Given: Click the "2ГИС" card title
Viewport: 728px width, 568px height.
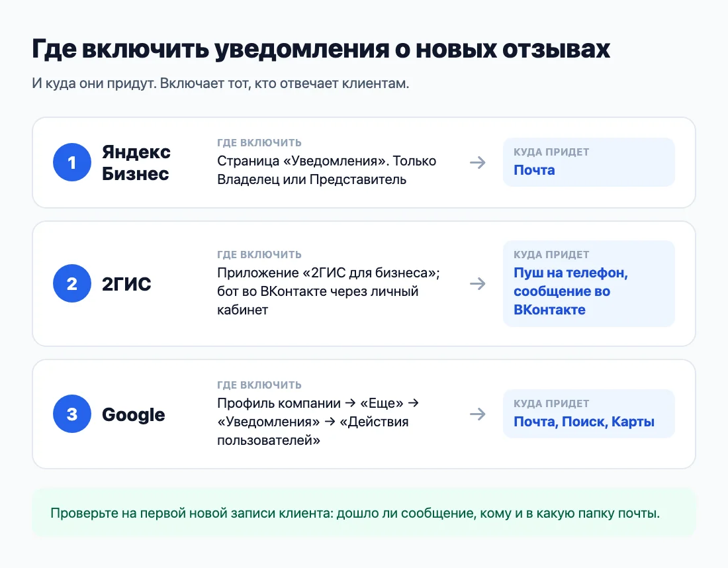Looking at the screenshot, I should pos(126,284).
